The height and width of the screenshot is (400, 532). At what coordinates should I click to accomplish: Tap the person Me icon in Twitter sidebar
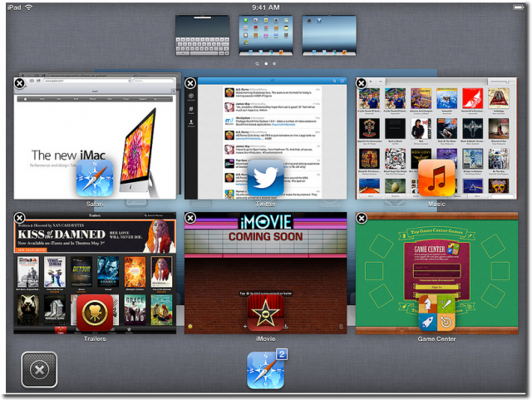(191, 122)
